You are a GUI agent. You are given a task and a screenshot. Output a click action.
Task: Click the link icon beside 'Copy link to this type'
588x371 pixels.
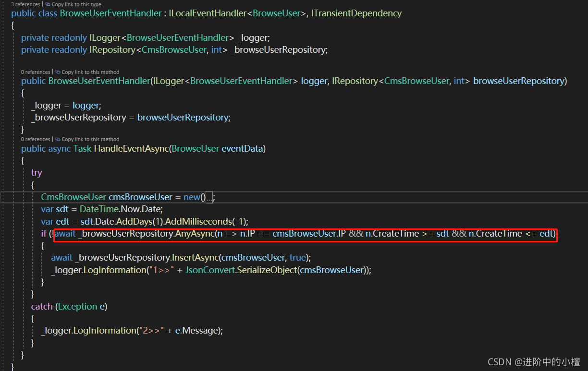click(x=47, y=4)
